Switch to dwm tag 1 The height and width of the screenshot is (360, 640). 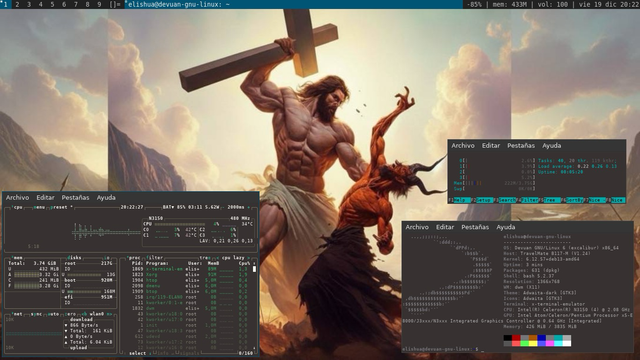click(x=5, y=4)
